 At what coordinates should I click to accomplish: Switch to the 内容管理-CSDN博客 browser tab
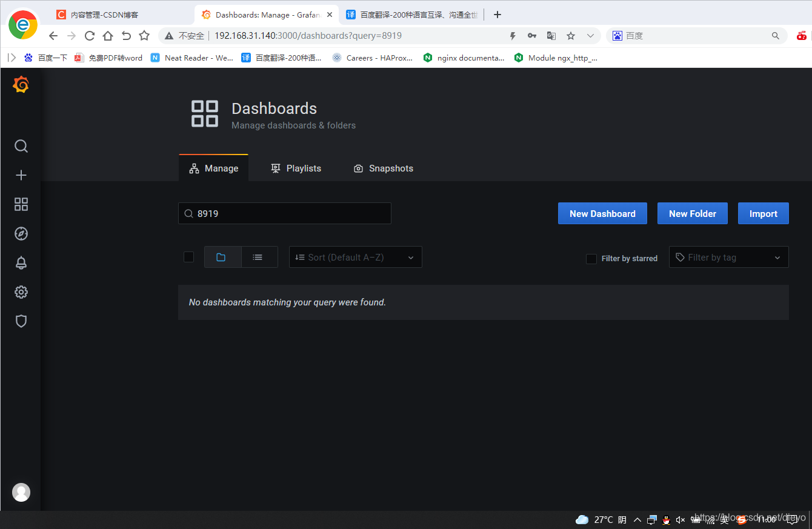click(x=121, y=15)
